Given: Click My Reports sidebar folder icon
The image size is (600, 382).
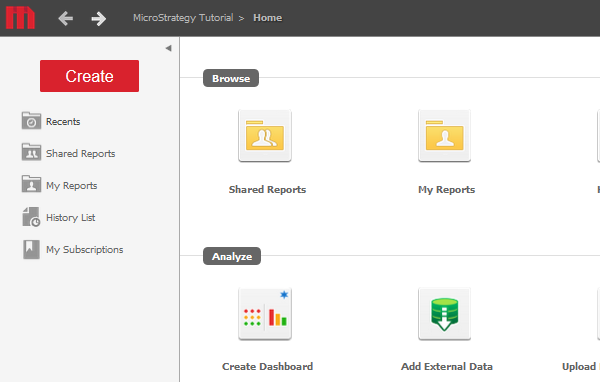Looking at the screenshot, I should click(31, 184).
